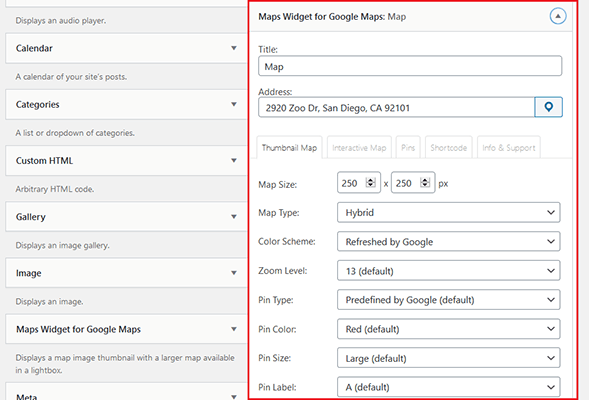
Task: Click the 'Color Scheme:' label
Action: click(x=287, y=241)
